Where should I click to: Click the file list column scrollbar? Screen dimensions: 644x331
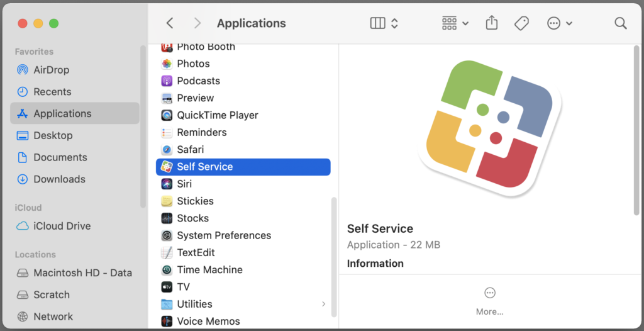click(334, 257)
